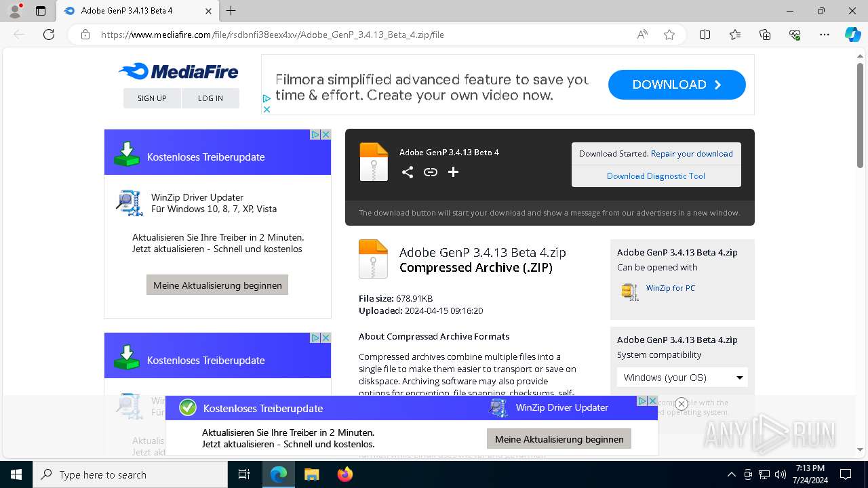The image size is (868, 488).
Task: Click Meine Aktualisierung beginnen in bottom banner
Action: pos(559,439)
